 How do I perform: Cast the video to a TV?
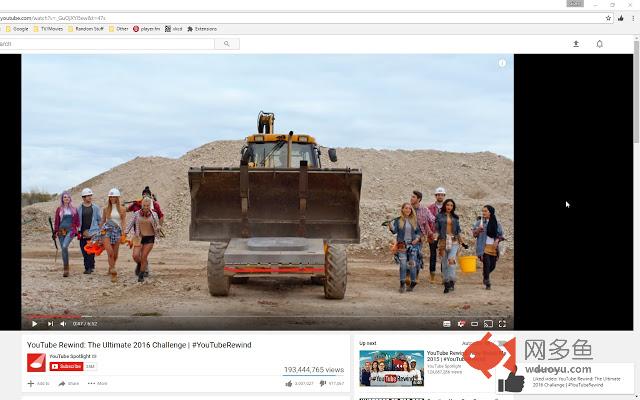(488, 324)
